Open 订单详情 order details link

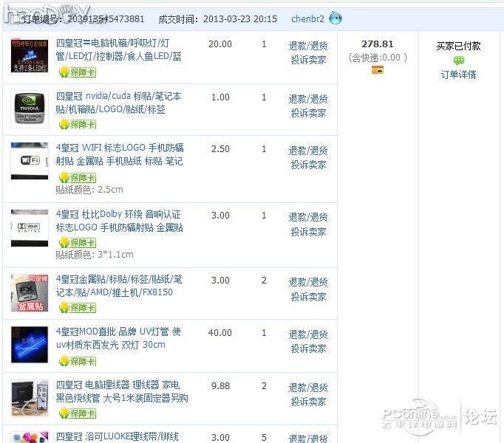coord(458,75)
